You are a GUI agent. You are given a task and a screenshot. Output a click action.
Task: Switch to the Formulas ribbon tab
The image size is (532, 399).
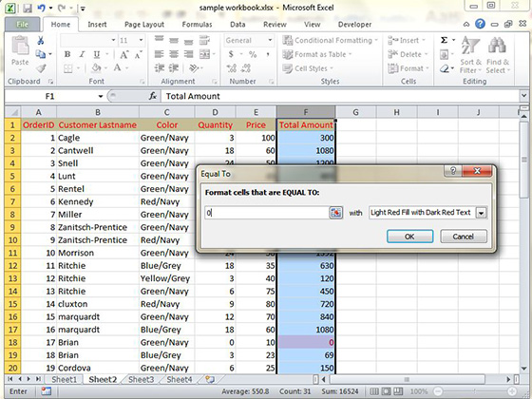[x=197, y=25]
